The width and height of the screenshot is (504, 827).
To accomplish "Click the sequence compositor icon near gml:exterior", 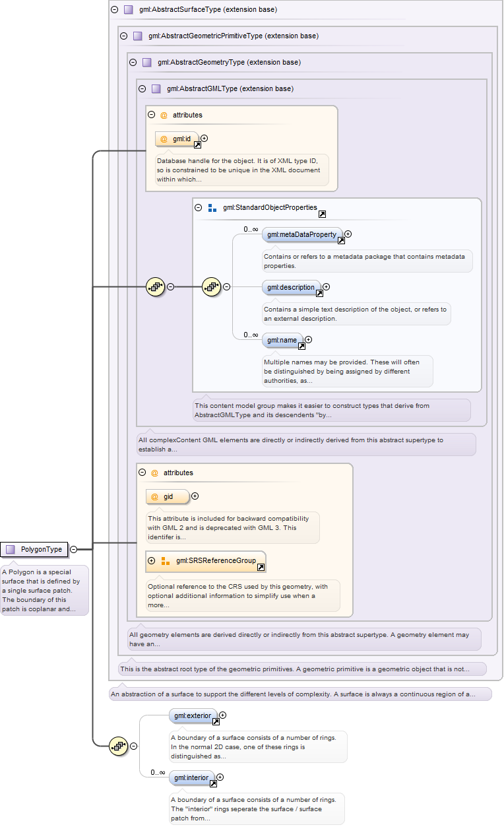I will (119, 746).
